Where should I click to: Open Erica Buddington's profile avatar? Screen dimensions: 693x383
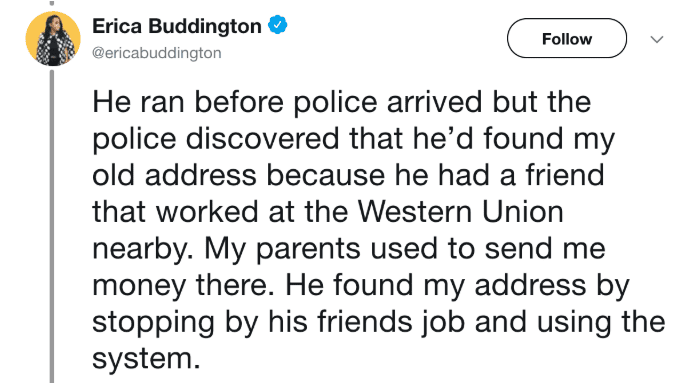pyautogui.click(x=53, y=39)
